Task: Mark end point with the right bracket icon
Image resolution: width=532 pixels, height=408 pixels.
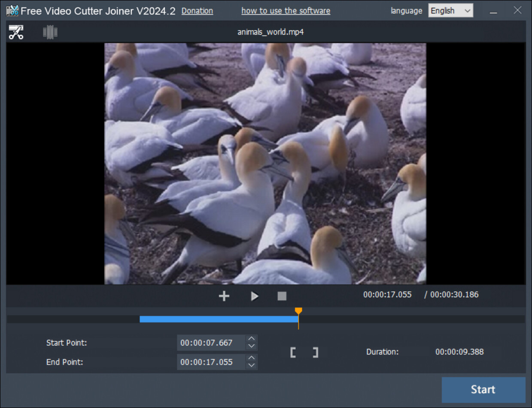Action: click(x=316, y=352)
